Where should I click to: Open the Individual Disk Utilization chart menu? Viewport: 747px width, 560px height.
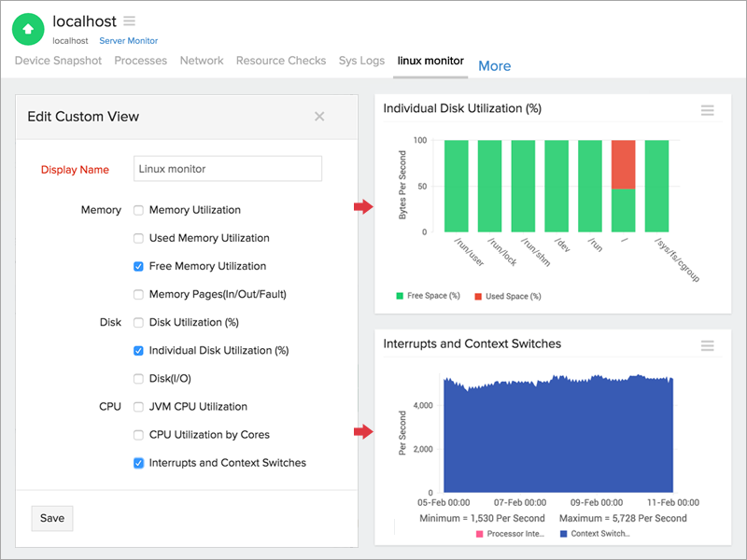point(708,109)
